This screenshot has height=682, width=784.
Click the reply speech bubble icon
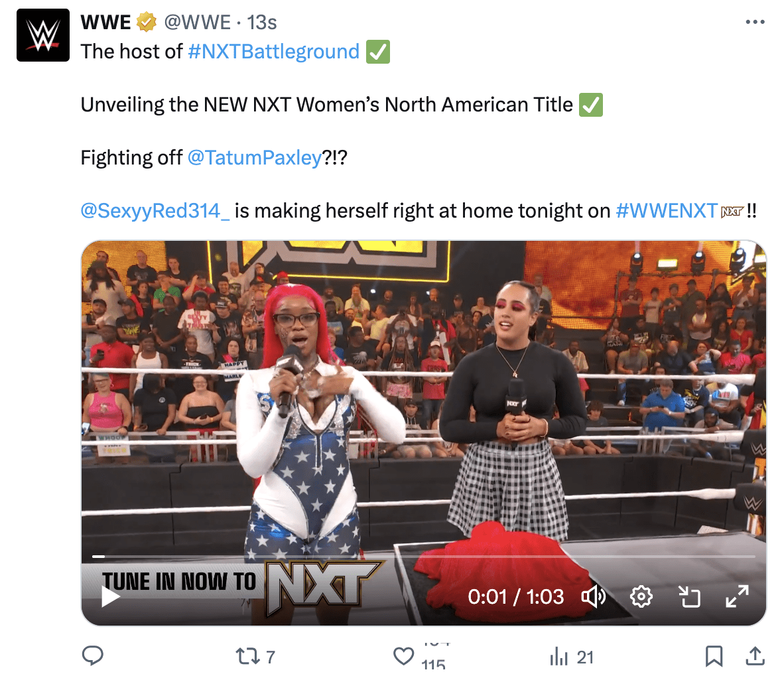[x=92, y=655]
